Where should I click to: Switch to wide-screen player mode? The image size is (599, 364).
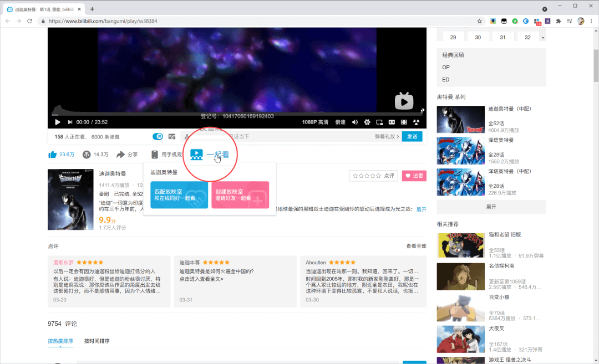coord(392,122)
